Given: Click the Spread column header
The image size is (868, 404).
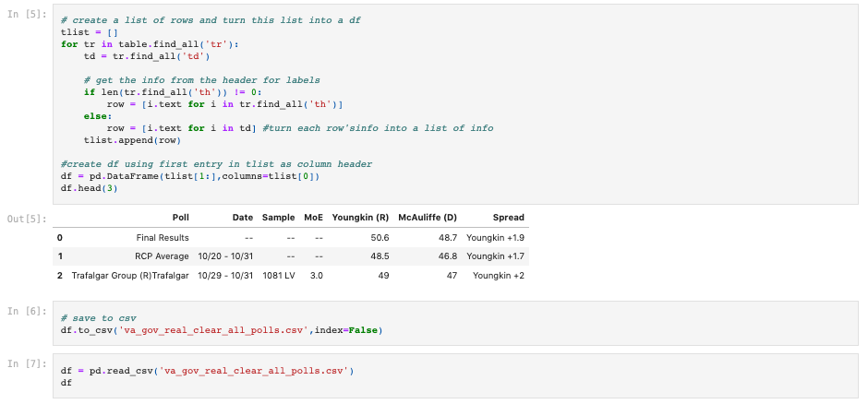Looking at the screenshot, I should [508, 218].
